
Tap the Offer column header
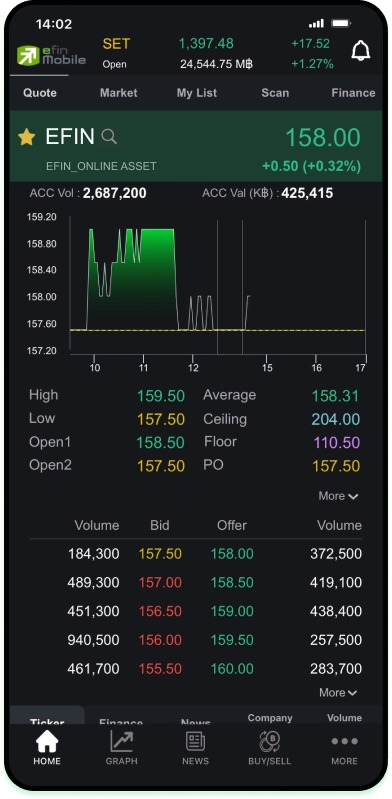[x=232, y=525]
